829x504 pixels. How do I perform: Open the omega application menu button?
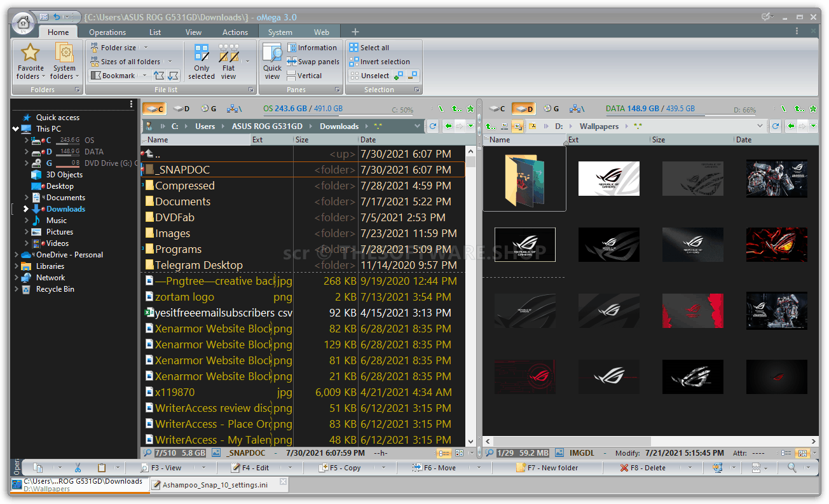tap(23, 23)
